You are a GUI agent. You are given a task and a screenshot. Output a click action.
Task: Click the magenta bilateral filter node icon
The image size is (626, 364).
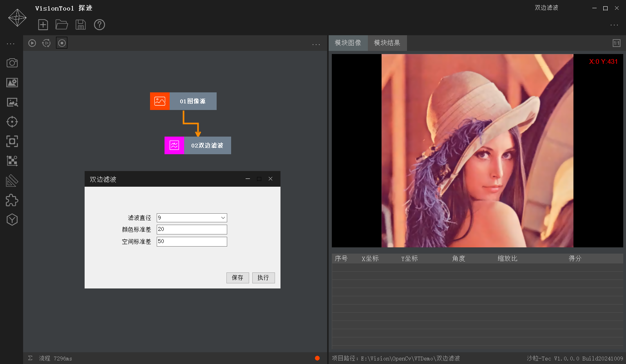pos(174,146)
